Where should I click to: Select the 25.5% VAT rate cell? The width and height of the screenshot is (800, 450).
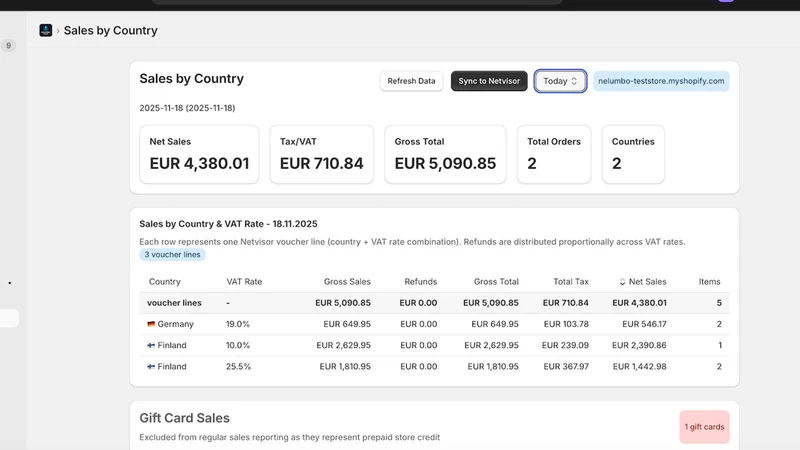click(238, 366)
